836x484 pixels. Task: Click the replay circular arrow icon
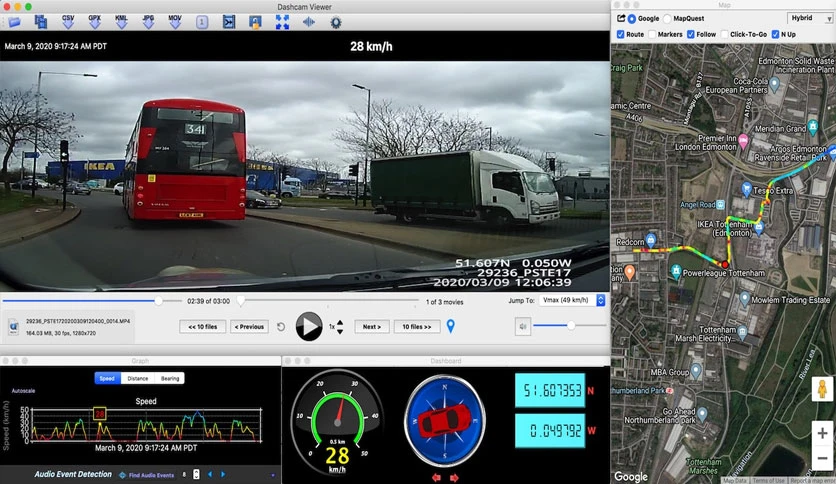pyautogui.click(x=281, y=327)
